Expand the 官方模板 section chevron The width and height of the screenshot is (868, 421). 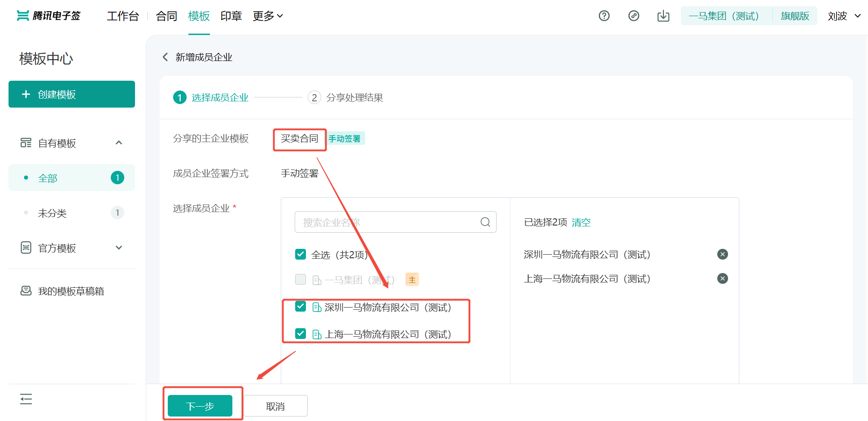point(119,247)
